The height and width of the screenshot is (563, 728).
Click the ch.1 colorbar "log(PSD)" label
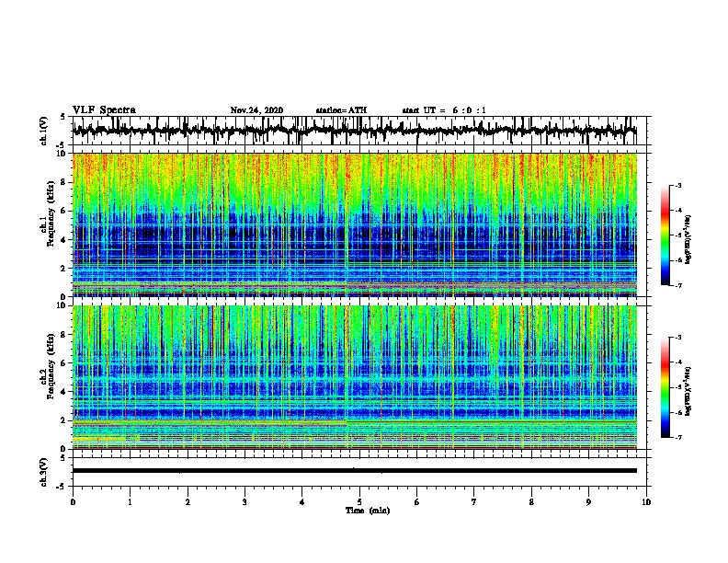(689, 239)
